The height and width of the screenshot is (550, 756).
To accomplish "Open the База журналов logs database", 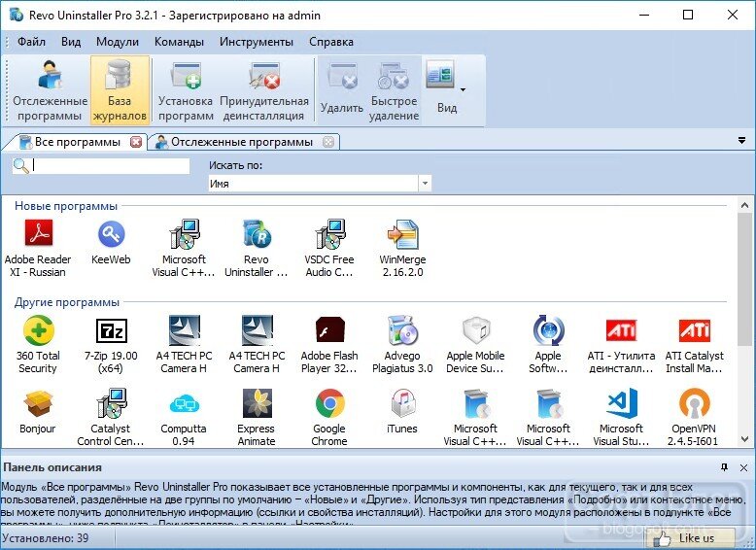I will click(x=120, y=90).
